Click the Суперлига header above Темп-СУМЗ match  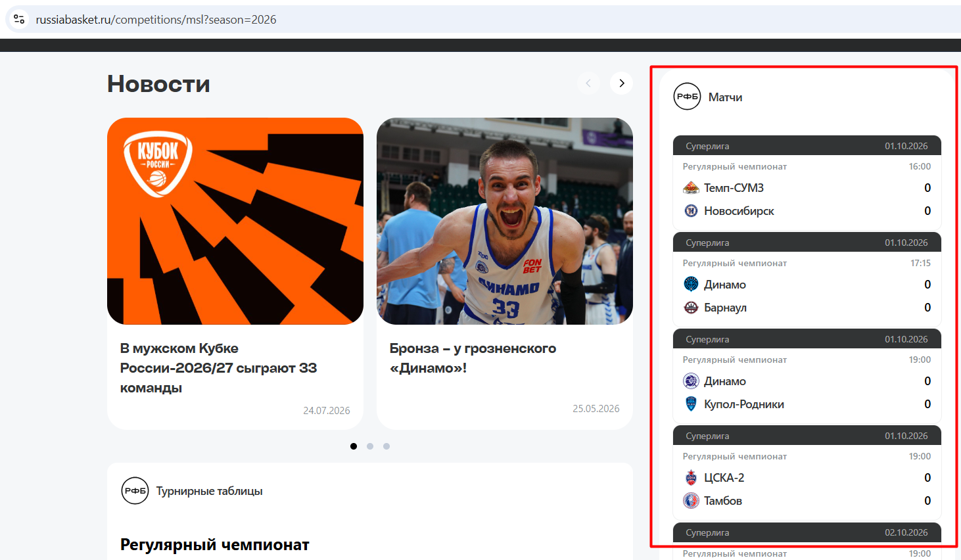[807, 146]
